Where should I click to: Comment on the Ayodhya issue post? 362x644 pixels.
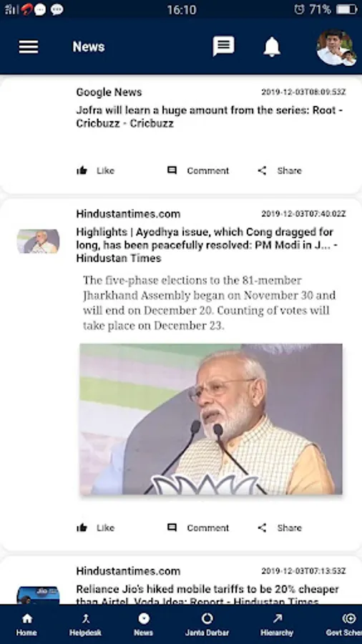pos(198,528)
